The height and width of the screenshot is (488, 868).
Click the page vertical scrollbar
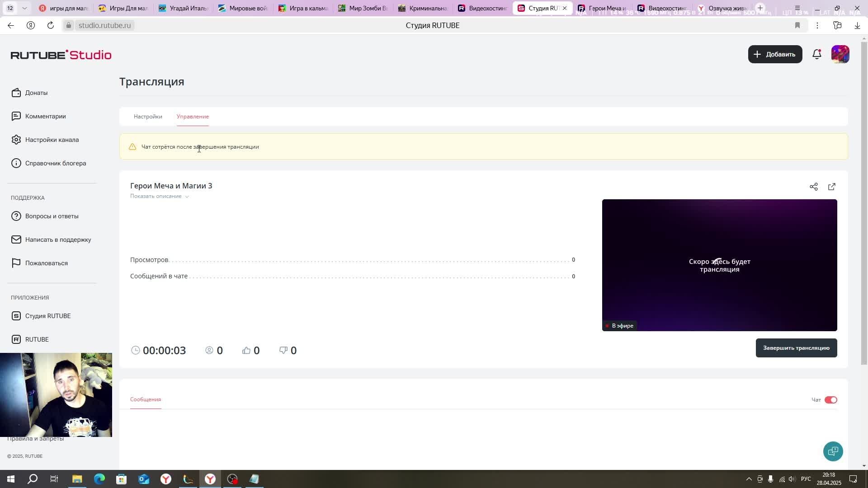tap(864, 203)
